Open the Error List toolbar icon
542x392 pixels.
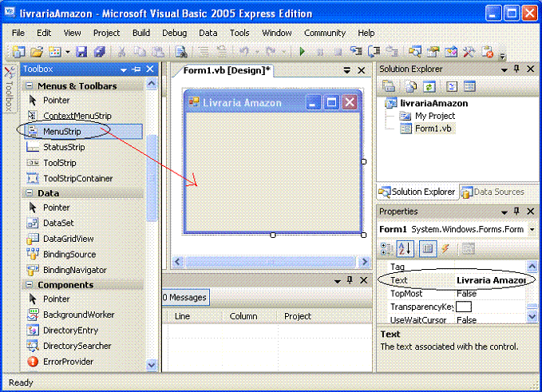click(487, 52)
